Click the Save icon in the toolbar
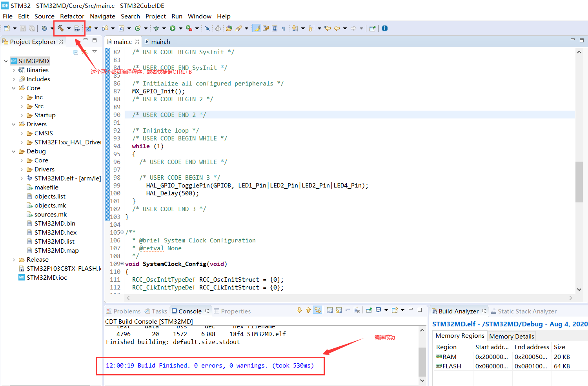 pos(23,28)
